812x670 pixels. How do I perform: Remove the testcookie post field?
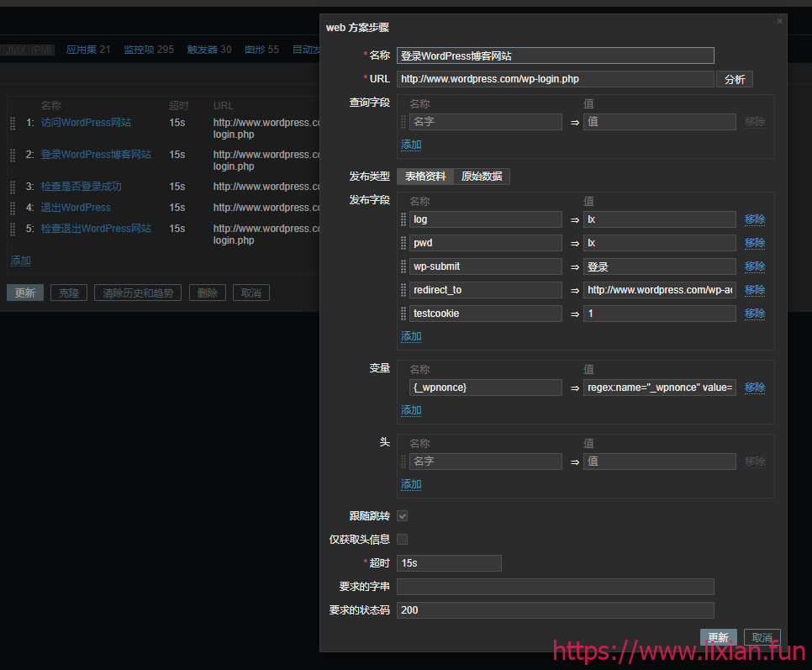pos(755,314)
